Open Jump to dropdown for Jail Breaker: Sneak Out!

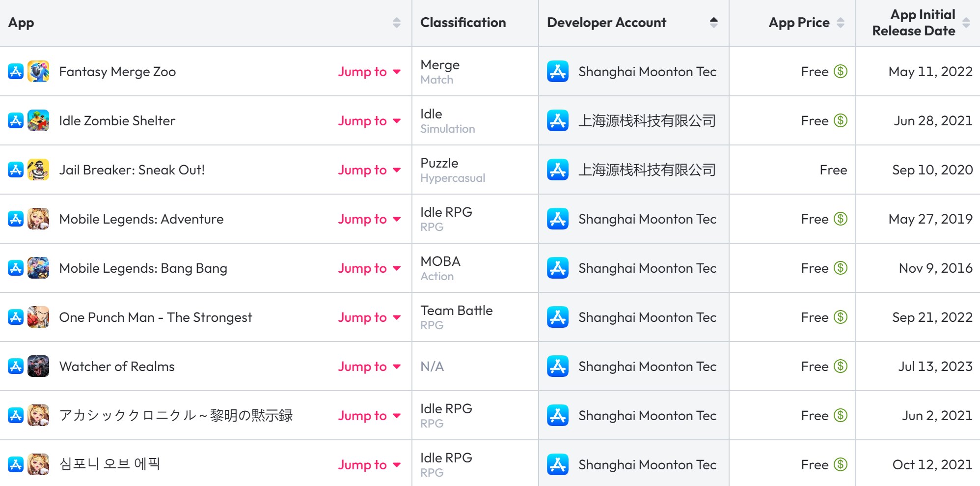(x=369, y=170)
